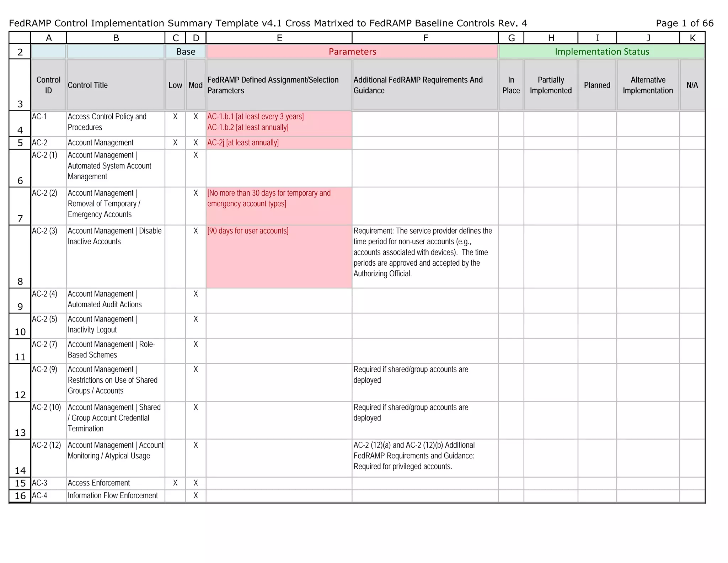The width and height of the screenshot is (728, 563).
Task: Select the Planned cell for AC-2 (3)
Action: pos(597,256)
